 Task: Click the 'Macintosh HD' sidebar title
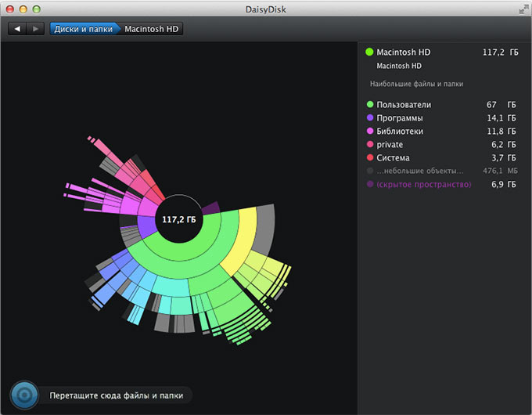coord(404,52)
